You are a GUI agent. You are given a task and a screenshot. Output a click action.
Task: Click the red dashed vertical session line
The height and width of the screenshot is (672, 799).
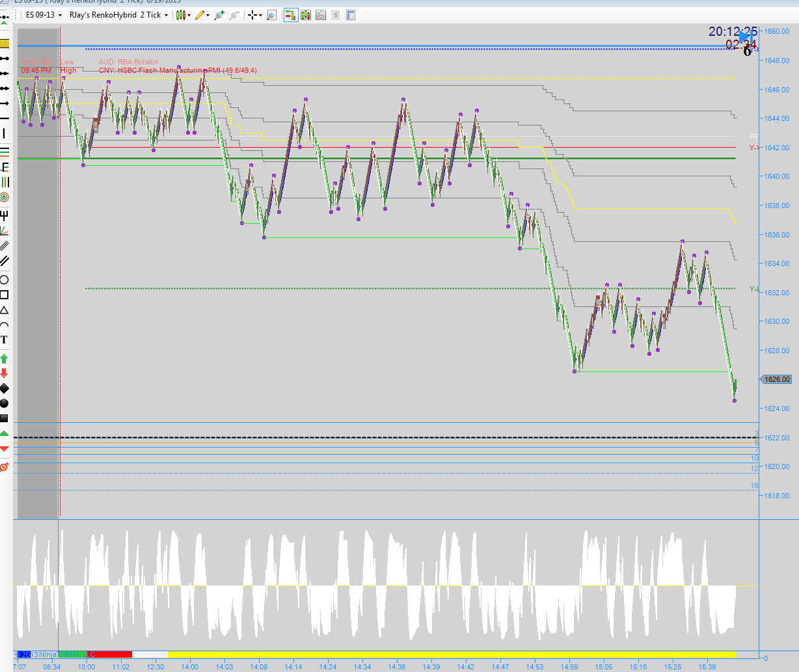coord(59,273)
